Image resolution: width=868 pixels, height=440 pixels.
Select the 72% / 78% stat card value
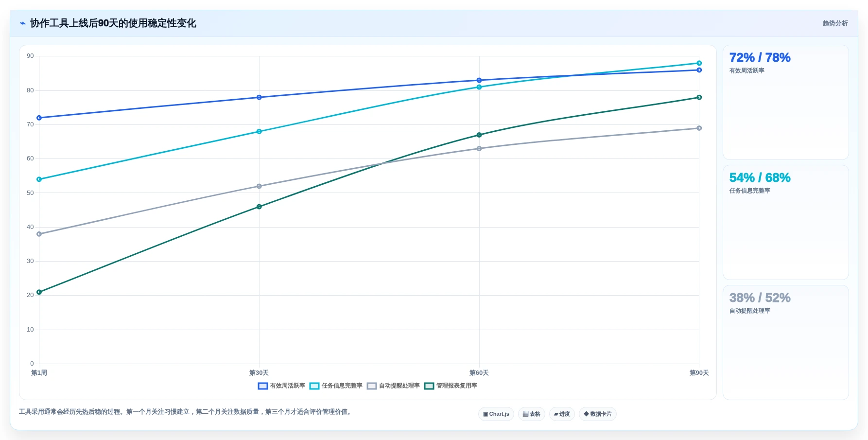click(760, 58)
